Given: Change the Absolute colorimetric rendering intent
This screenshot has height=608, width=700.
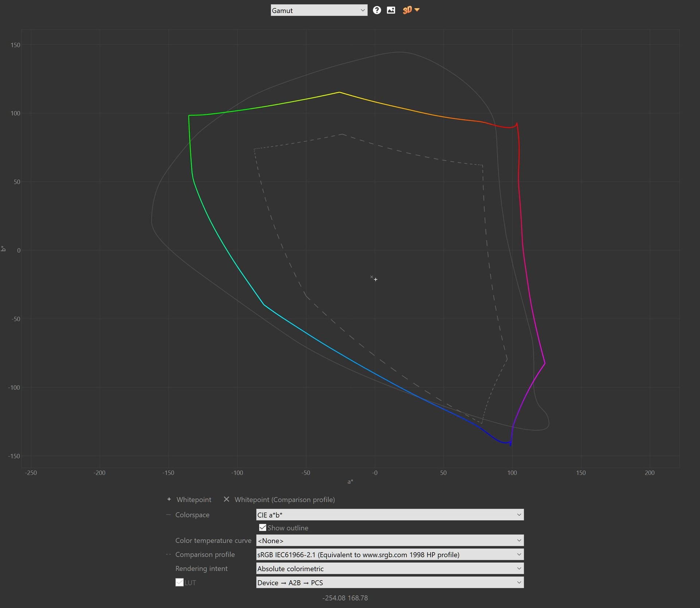Looking at the screenshot, I should (x=389, y=569).
